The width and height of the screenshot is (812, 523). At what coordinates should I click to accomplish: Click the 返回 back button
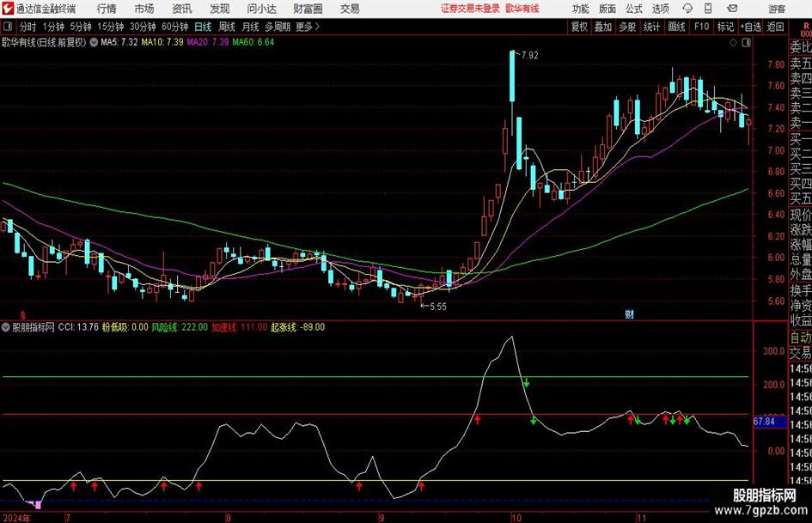click(x=775, y=27)
